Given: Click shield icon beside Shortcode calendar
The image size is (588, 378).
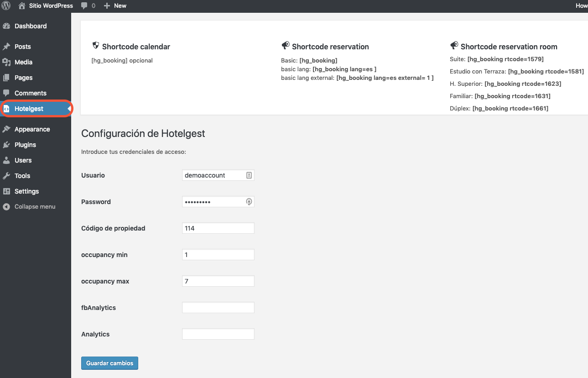Looking at the screenshot, I should 96,46.
